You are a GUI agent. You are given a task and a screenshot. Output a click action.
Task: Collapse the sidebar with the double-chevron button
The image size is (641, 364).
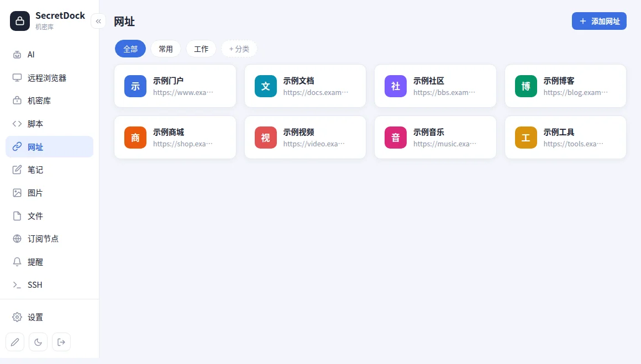[98, 21]
